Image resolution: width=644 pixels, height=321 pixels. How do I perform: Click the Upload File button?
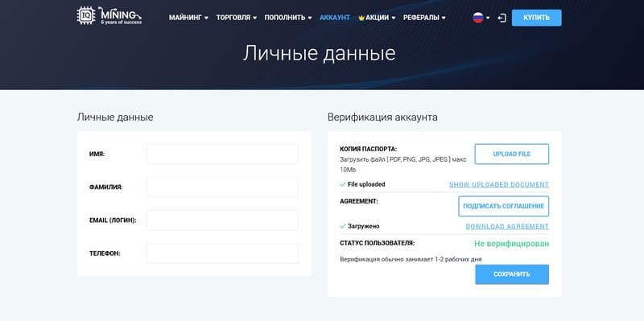[x=512, y=154]
